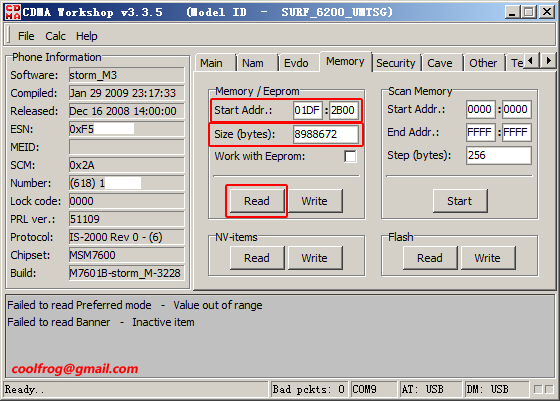Click second Scan Memory Start Addr 0000 field
This screenshot has height=401, width=560.
pos(516,109)
